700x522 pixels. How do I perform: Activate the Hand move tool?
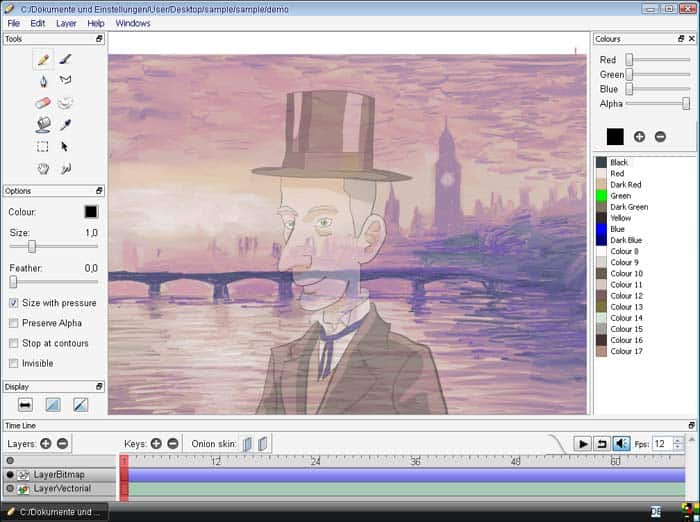point(43,168)
